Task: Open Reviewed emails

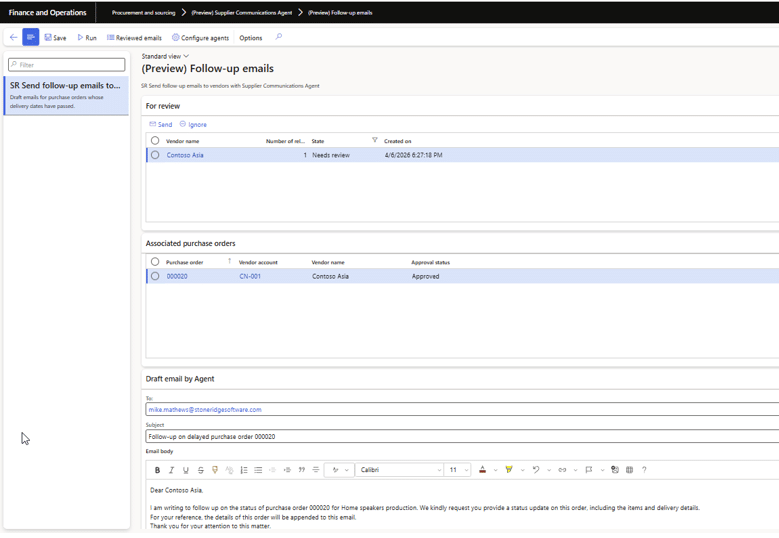Action: pos(134,38)
